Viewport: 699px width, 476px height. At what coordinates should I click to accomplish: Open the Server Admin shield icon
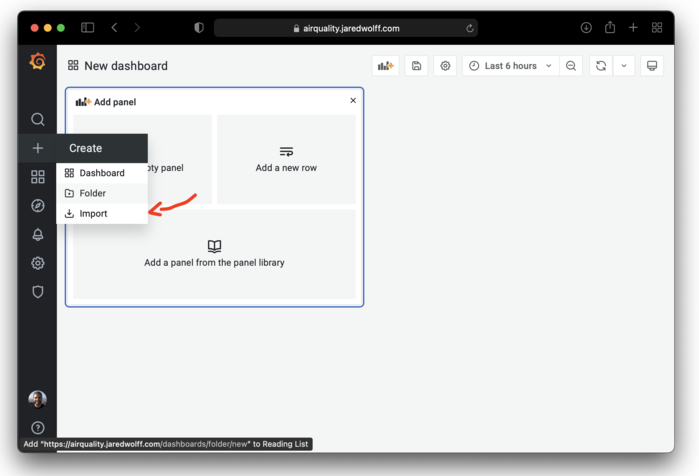38,292
